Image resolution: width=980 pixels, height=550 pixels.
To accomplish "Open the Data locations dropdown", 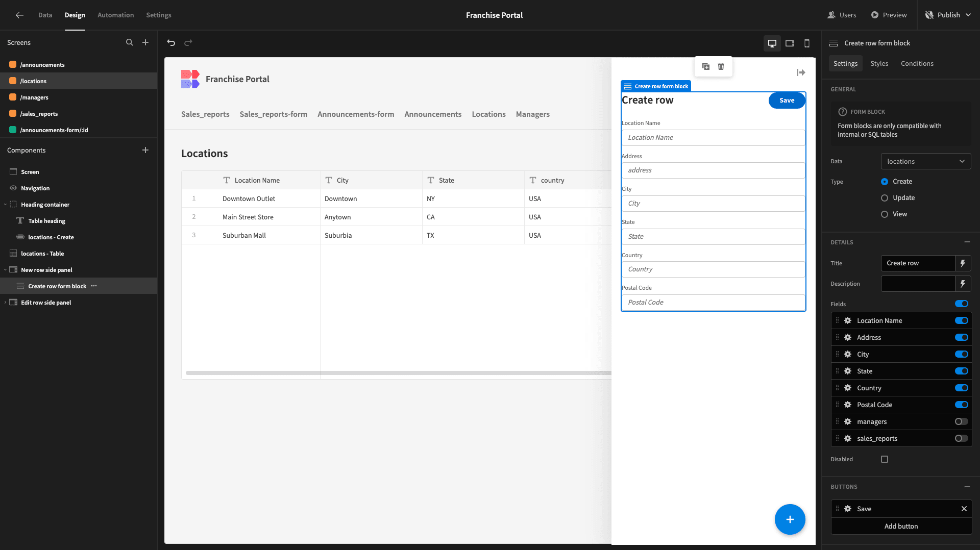I will coord(926,161).
